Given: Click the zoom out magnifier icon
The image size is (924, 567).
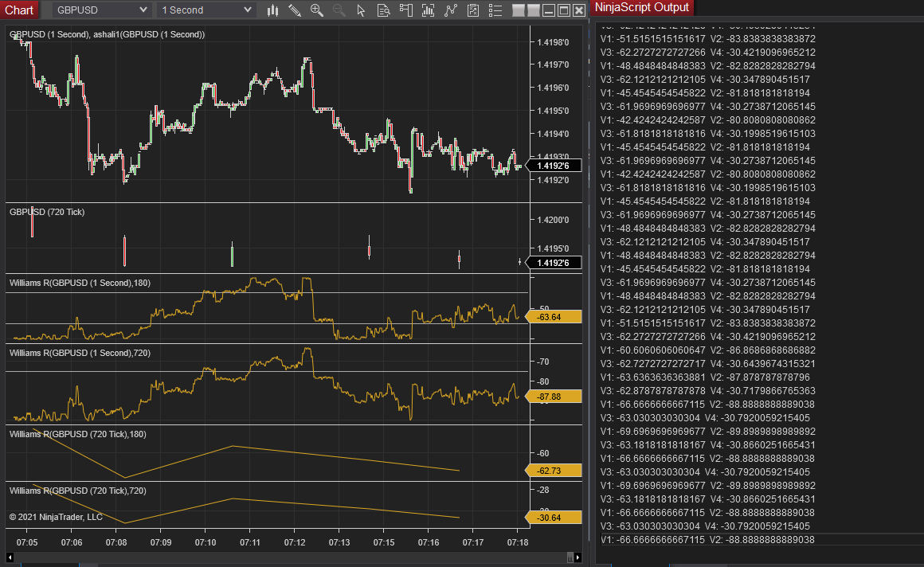Looking at the screenshot, I should coord(339,10).
